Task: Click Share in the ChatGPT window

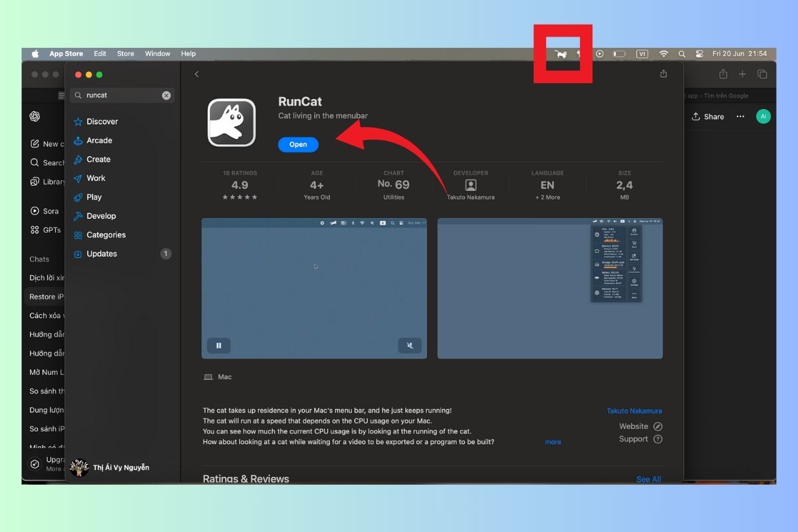Action: 708,116
